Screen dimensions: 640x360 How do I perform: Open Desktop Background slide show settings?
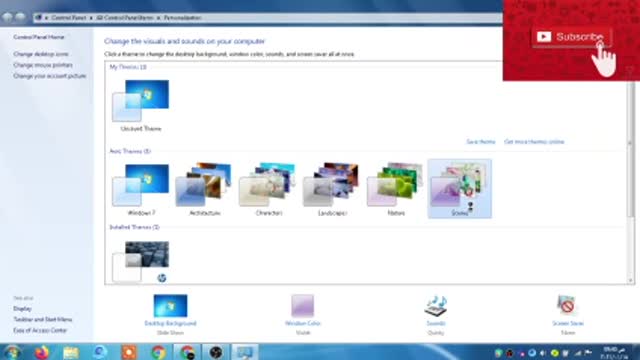pyautogui.click(x=170, y=310)
